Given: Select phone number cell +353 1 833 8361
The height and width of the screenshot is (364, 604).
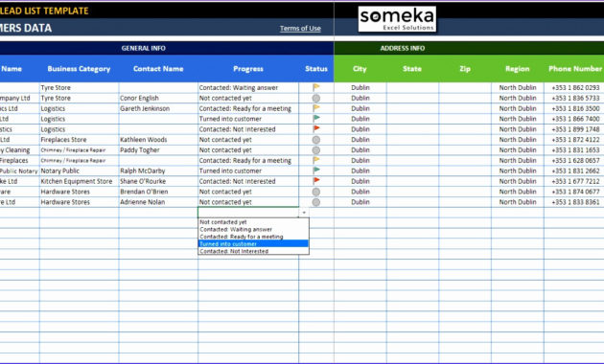Looking at the screenshot, I should [x=574, y=202].
